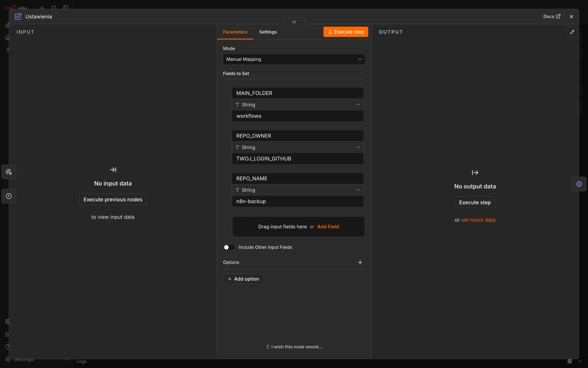Open the MAIN_FOLDER type String dropdown

(298, 105)
